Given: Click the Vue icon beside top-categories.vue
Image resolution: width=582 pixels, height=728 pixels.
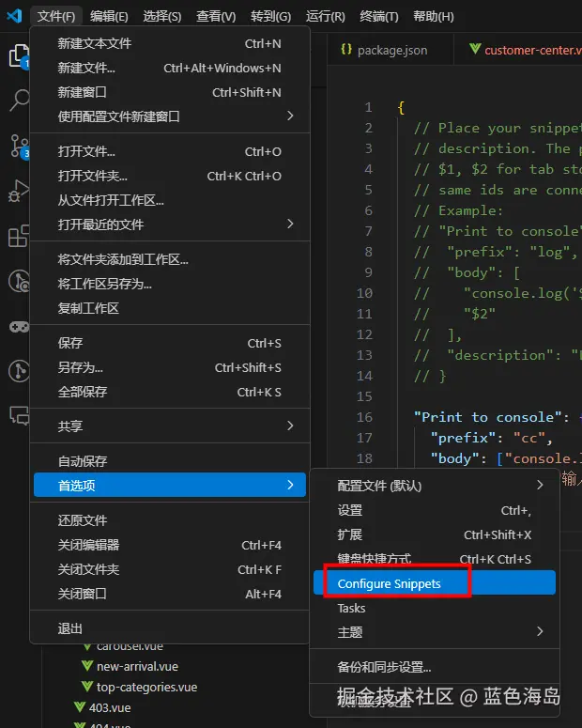Looking at the screenshot, I should [87, 687].
